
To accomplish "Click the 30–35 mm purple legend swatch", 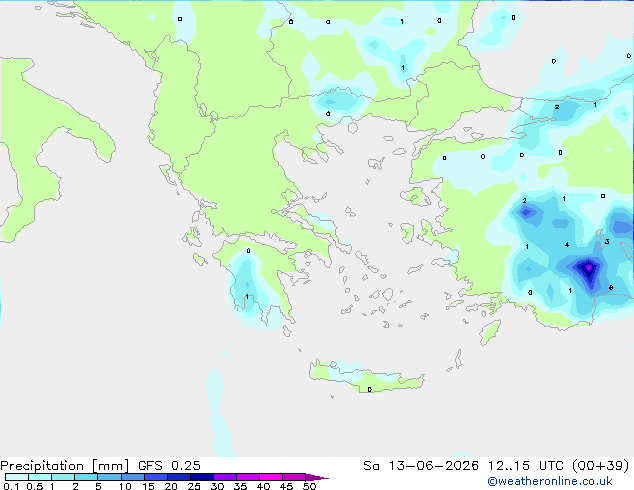I will coord(224,477).
